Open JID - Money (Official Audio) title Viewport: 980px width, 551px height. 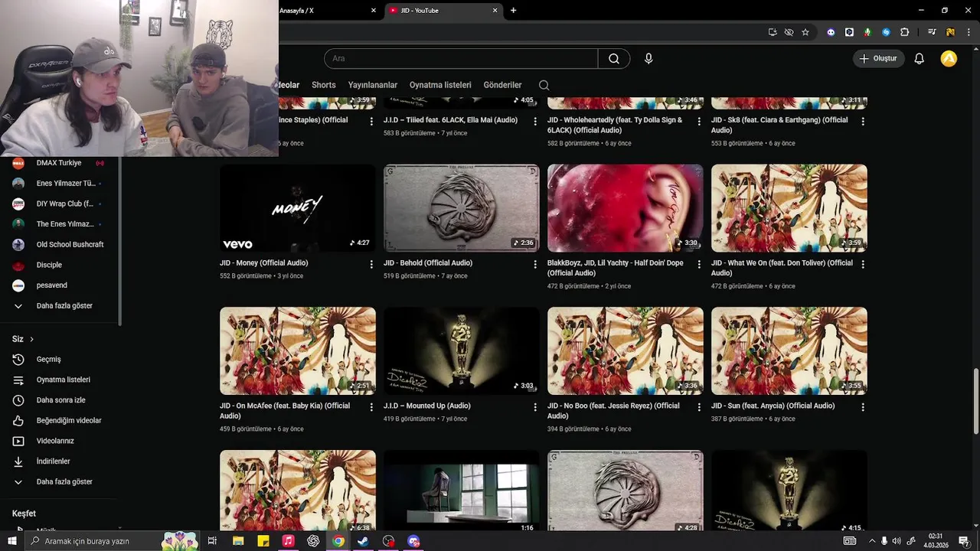click(x=264, y=263)
